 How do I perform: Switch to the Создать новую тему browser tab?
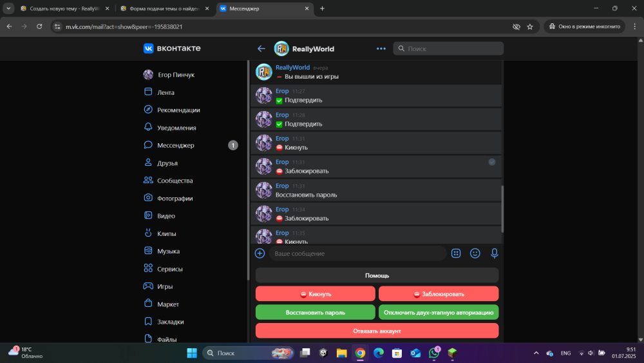(64, 8)
